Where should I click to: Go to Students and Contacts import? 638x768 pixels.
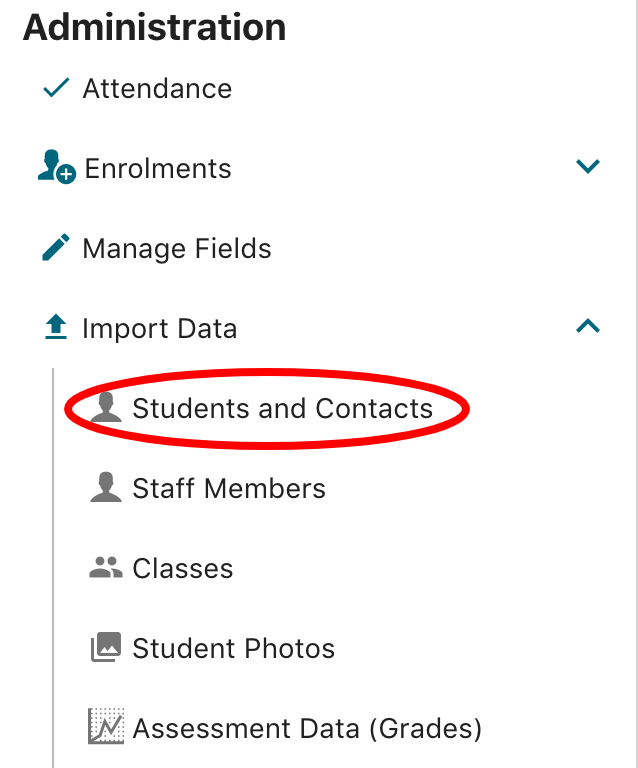click(282, 408)
